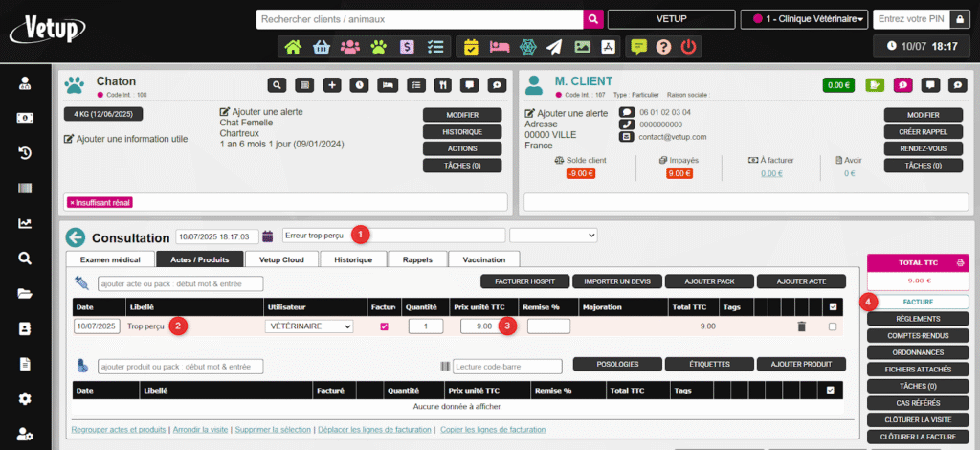Click the pink hospitalization bed icon

499,46
